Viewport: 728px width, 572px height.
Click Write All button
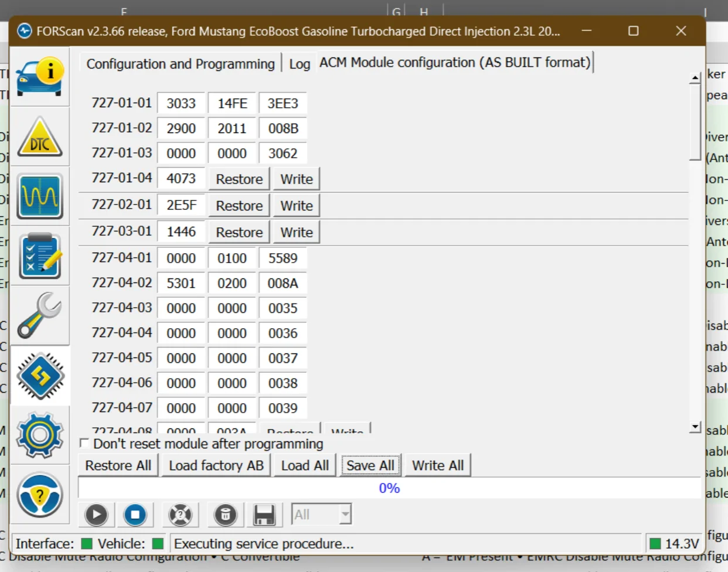(x=438, y=465)
